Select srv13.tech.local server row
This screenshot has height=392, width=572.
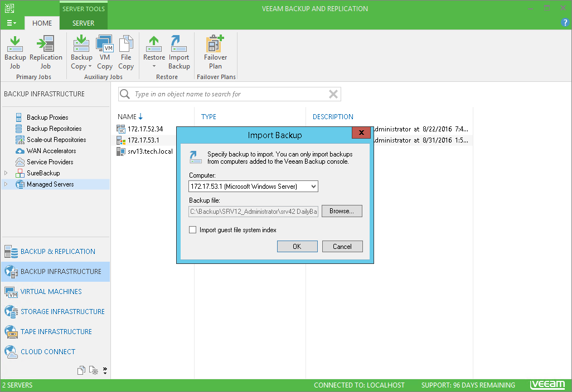(x=150, y=151)
